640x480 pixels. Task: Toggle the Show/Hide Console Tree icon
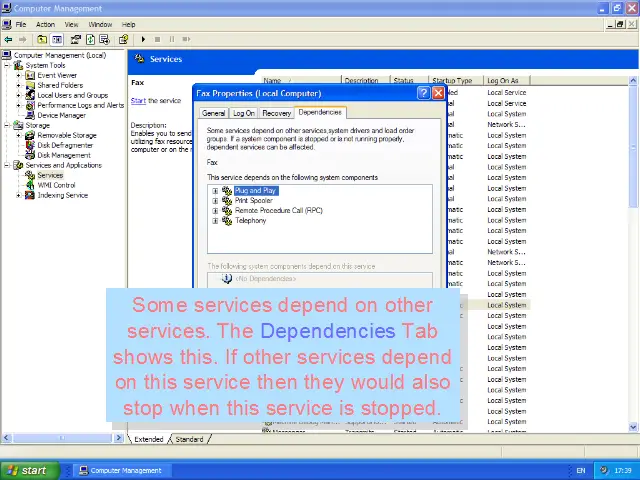pyautogui.click(x=57, y=40)
